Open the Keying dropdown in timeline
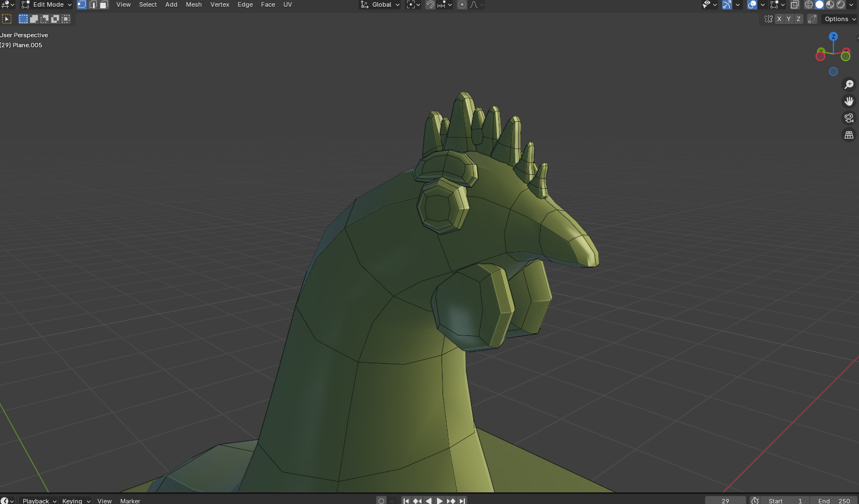The width and height of the screenshot is (859, 504). tap(76, 501)
